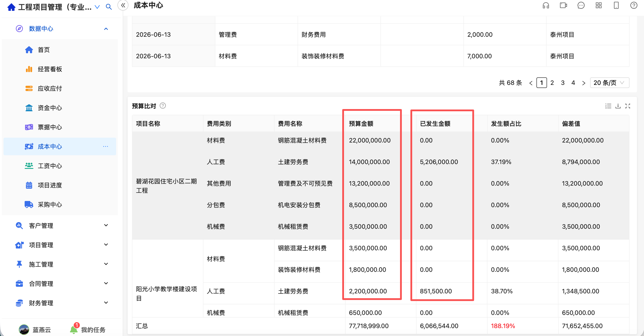The height and width of the screenshot is (336, 644).
Task: Open the 20 条/页 page size dropdown
Action: (609, 83)
